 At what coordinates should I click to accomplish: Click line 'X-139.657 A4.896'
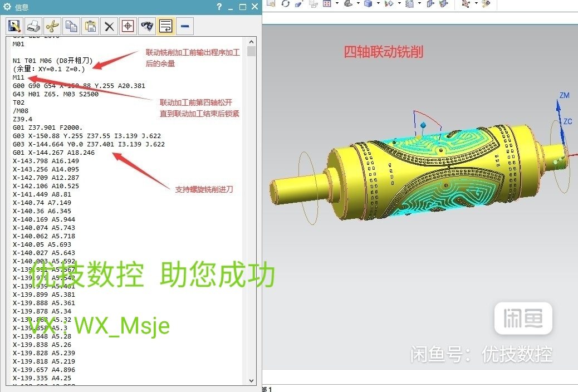[44, 370]
